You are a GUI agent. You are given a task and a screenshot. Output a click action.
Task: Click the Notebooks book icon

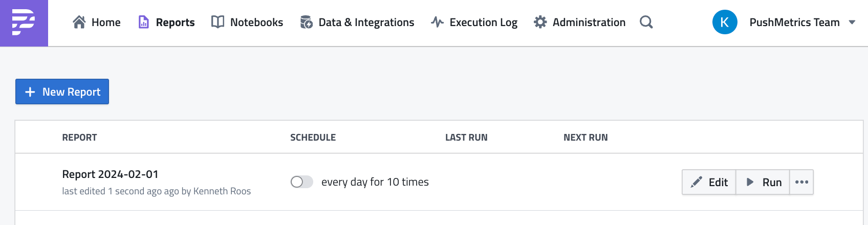pos(218,22)
